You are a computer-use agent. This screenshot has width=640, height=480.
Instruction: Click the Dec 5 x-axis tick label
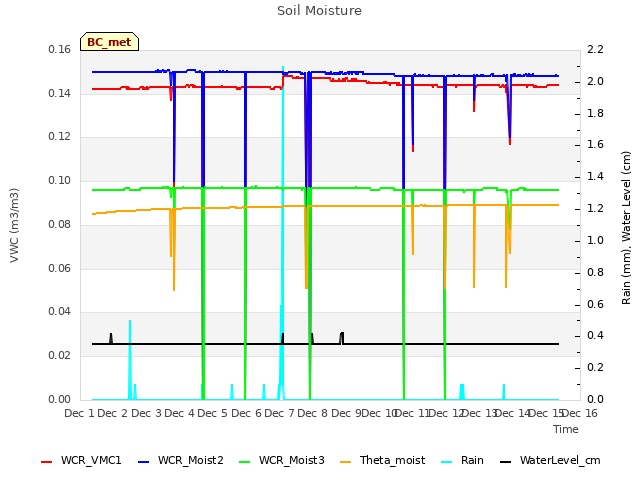(213, 413)
